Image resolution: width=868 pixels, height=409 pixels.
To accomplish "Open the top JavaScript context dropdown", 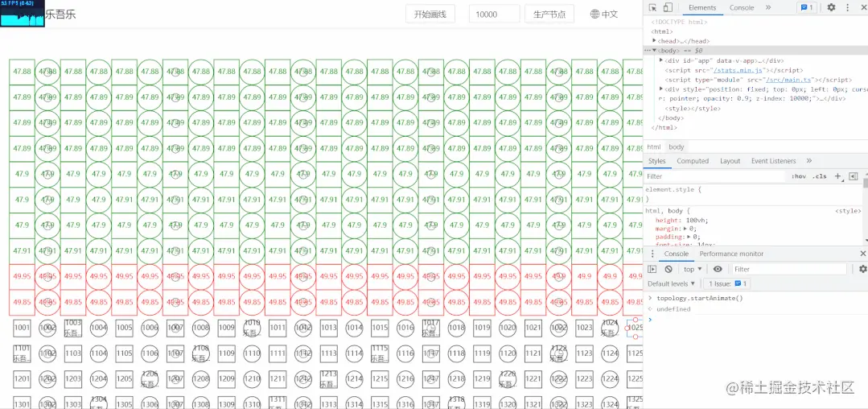I will click(x=693, y=270).
